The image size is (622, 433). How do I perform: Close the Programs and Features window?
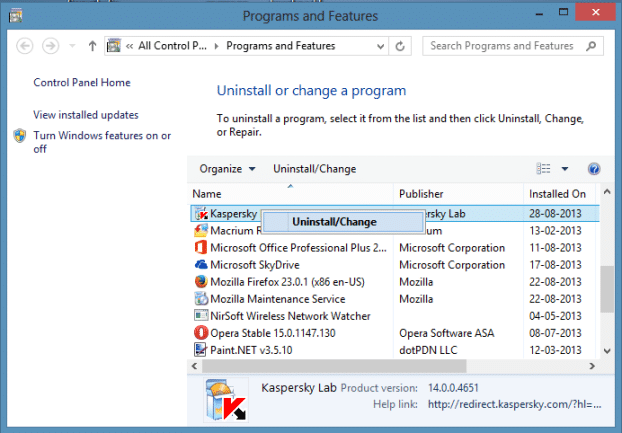click(596, 12)
